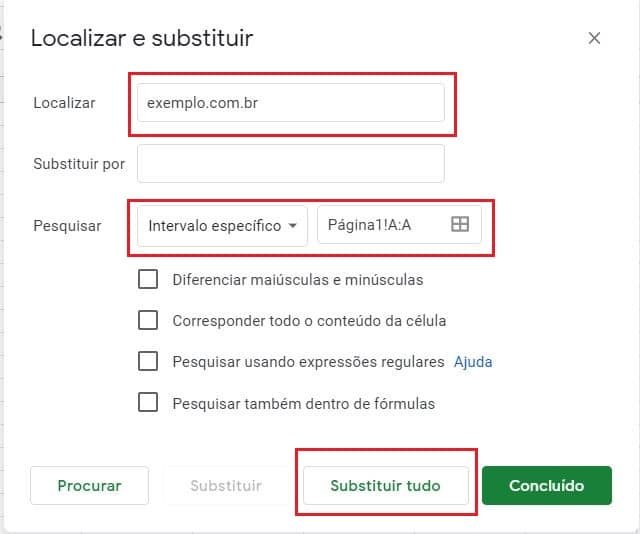Click the Localizar text field
Image resolution: width=640 pixels, height=534 pixels.
pos(290,102)
